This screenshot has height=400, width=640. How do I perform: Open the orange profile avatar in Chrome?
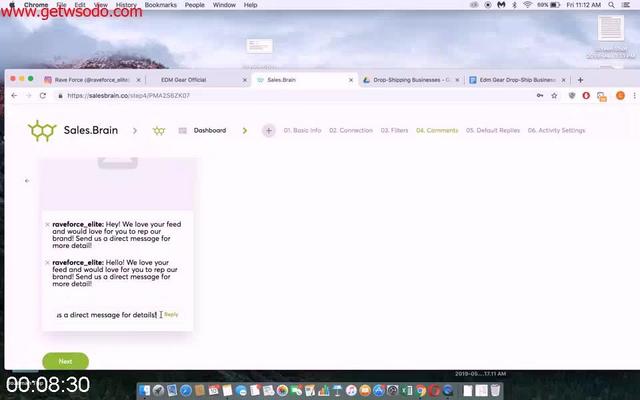click(x=620, y=96)
